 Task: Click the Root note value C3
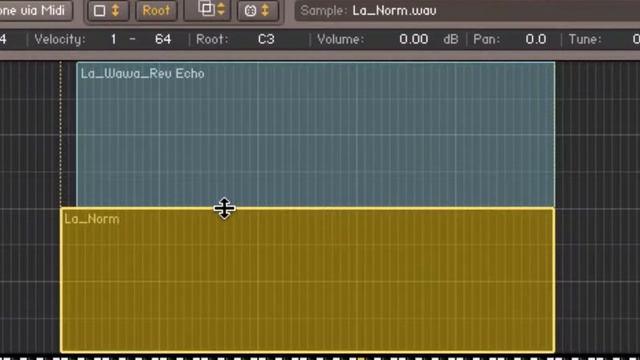(266, 39)
